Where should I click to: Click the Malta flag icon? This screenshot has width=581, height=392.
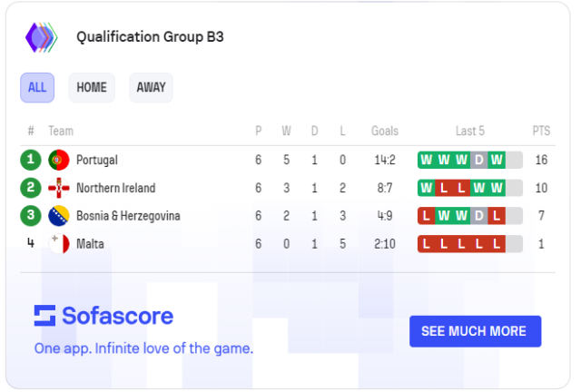(59, 243)
